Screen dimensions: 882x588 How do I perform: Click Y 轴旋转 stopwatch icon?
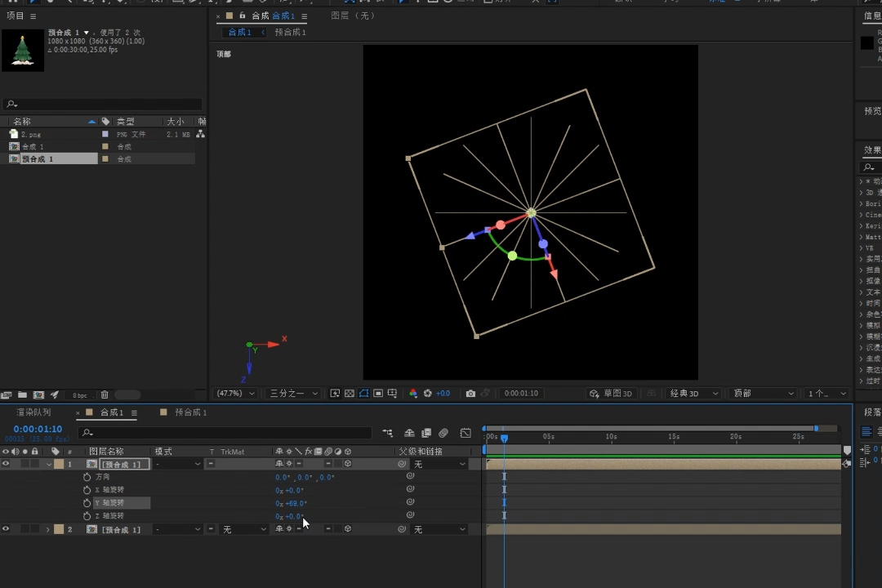pos(87,503)
